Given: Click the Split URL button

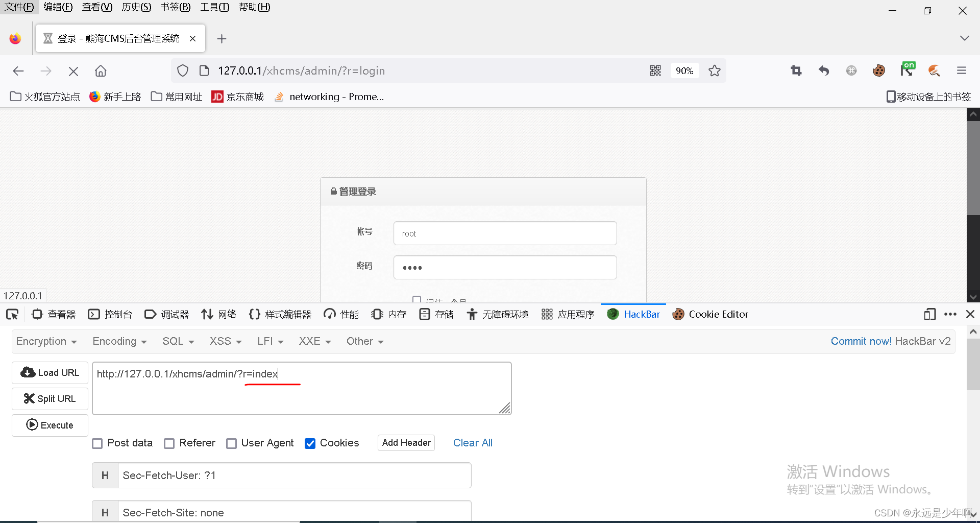Looking at the screenshot, I should (50, 399).
